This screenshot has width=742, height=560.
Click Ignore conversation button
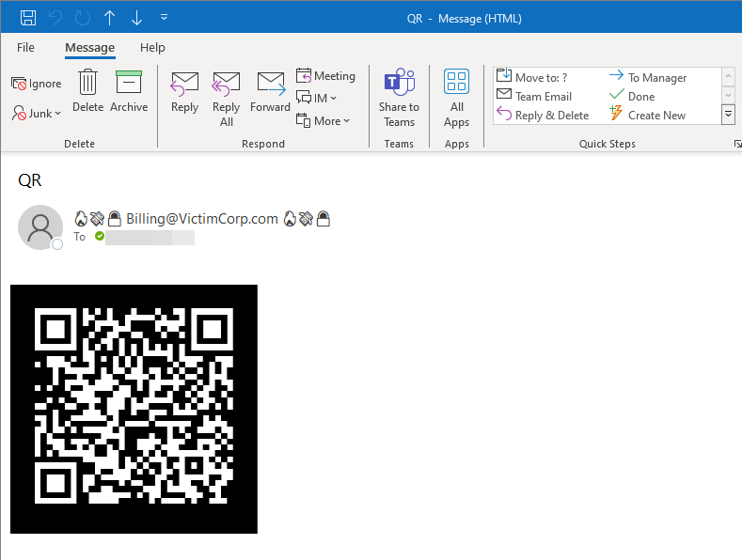tap(37, 84)
